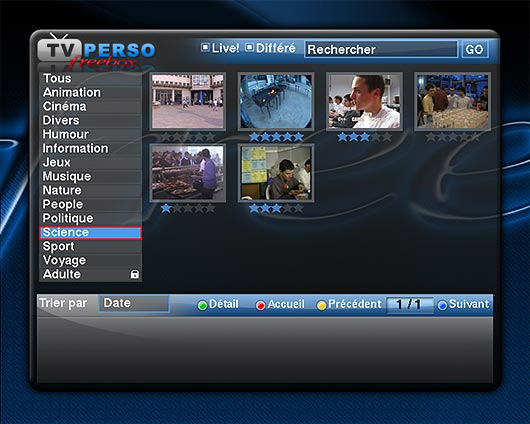Select the Animation category

point(91,92)
